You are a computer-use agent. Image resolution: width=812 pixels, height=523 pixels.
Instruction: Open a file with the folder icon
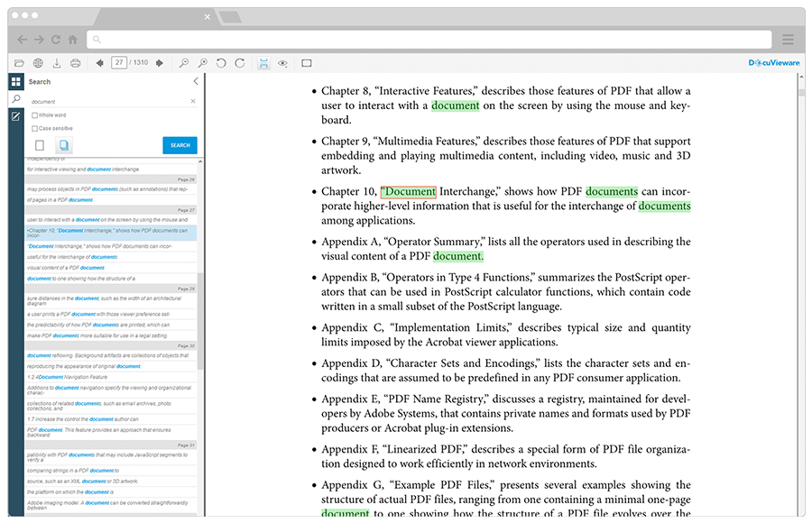coord(19,63)
